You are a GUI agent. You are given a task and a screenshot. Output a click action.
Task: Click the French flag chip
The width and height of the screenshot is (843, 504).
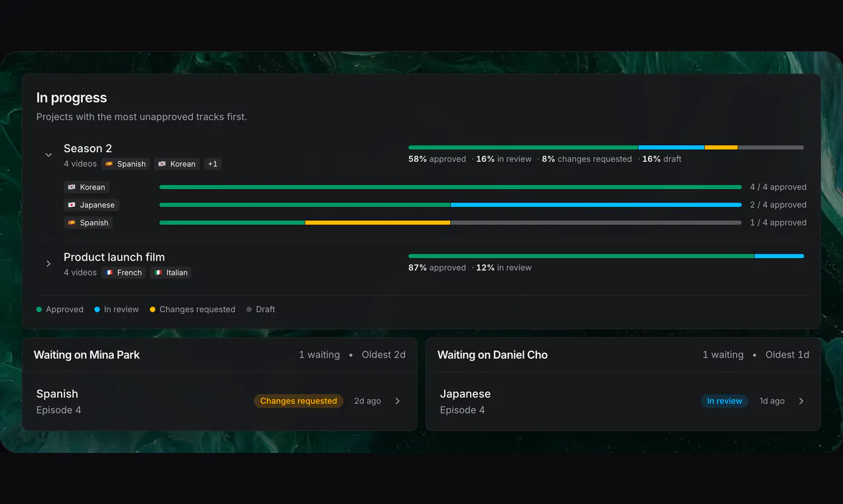[x=123, y=273]
